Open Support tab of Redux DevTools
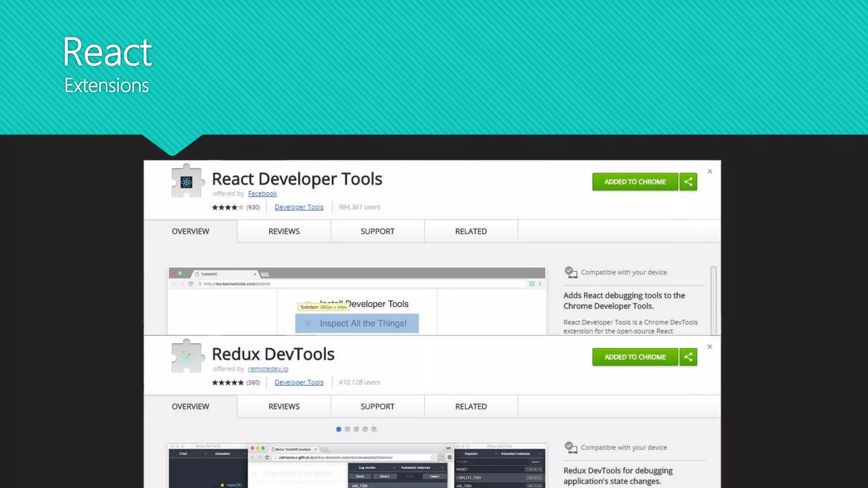868x488 pixels. tap(377, 406)
